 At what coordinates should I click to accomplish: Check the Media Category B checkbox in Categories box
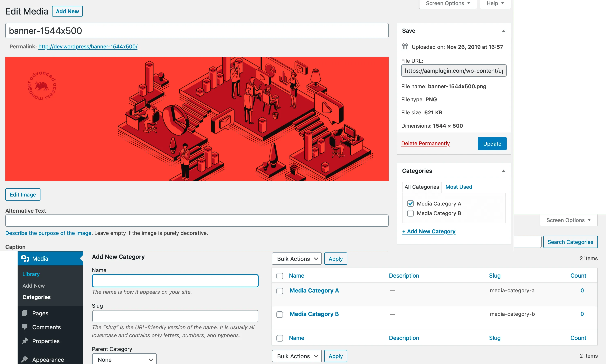[x=410, y=213]
